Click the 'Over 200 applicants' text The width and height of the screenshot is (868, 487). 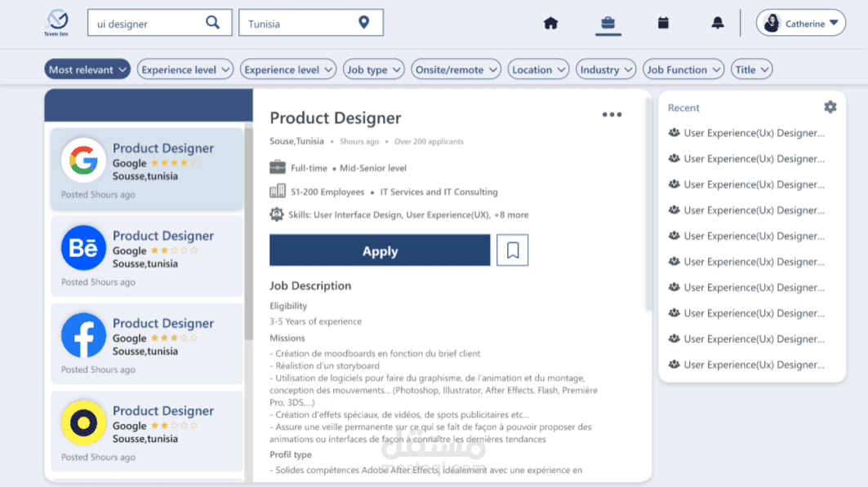pos(429,141)
